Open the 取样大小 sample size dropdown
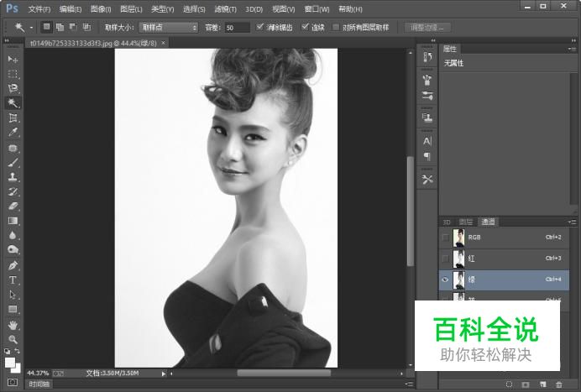The image size is (581, 392). coord(169,28)
